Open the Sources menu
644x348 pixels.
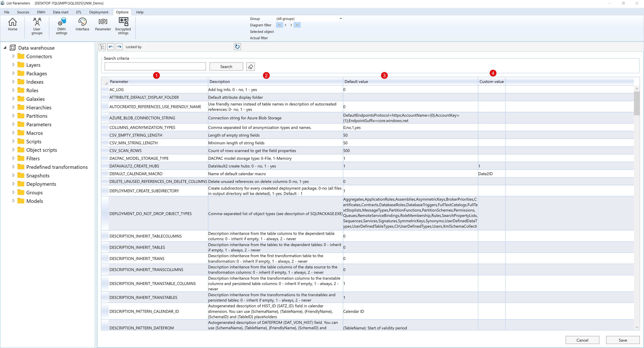23,12
